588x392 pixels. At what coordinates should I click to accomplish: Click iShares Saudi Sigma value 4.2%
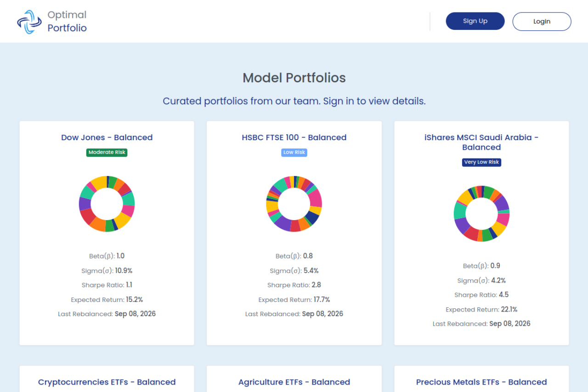(498, 280)
